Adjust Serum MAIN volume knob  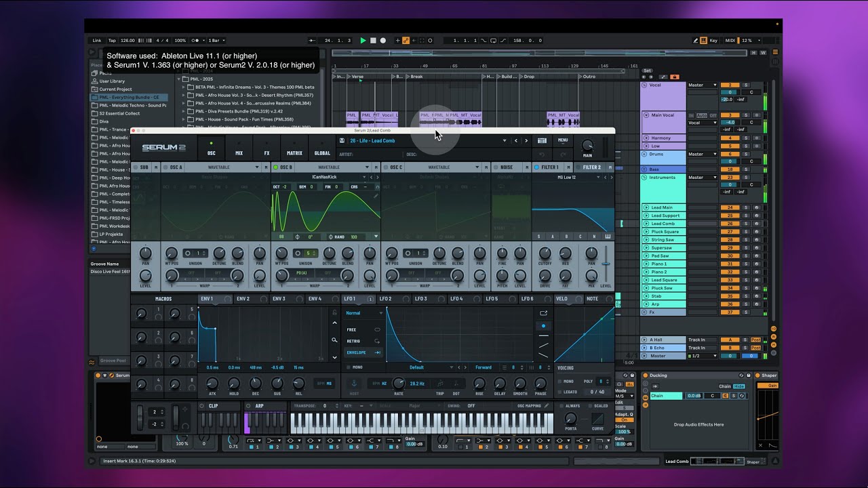pyautogui.click(x=587, y=145)
